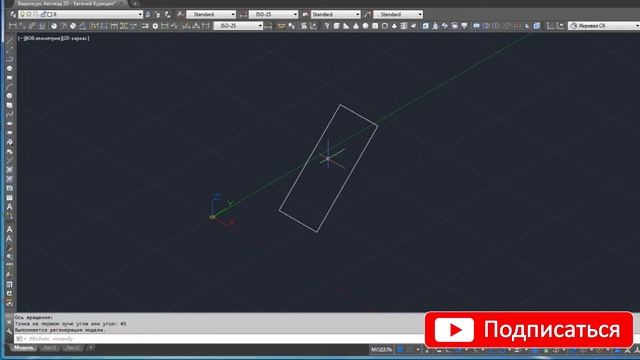Screen dimensions: 640x360
Task: Click the Center Mark dimension tool
Action: coord(155,26)
